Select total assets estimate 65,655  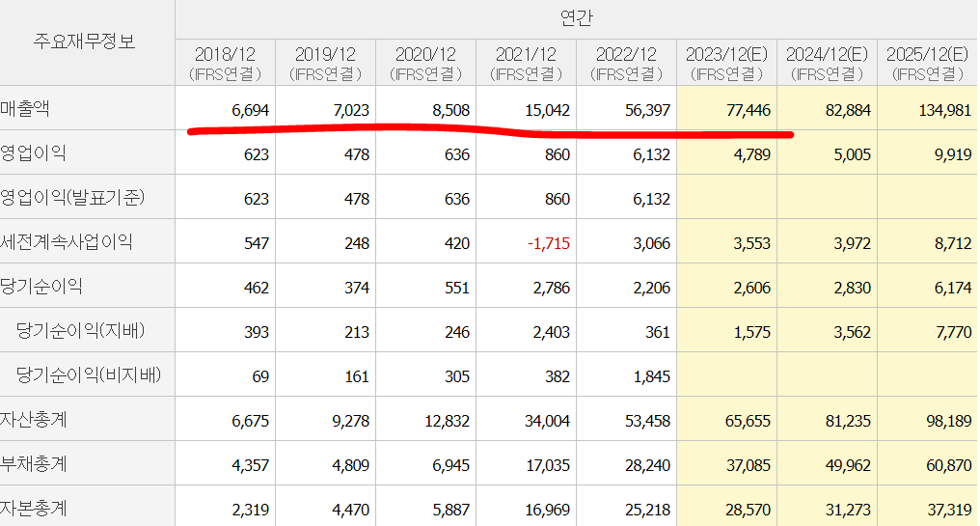[749, 421]
